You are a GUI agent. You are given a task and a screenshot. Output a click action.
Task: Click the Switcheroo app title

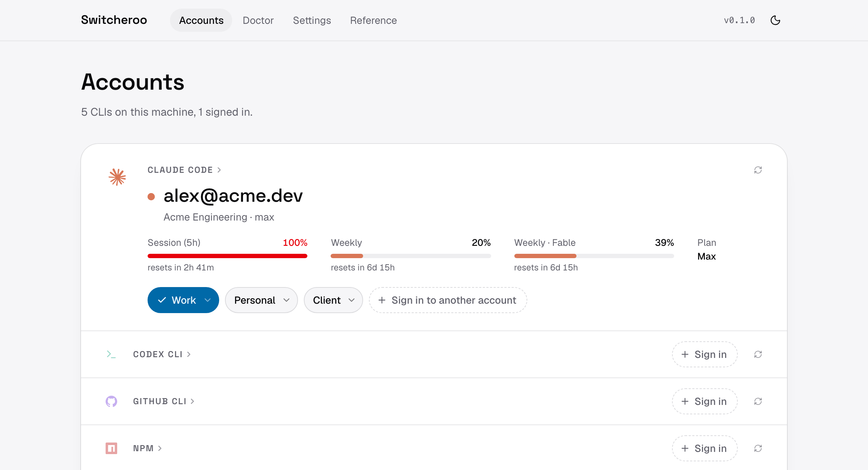114,20
